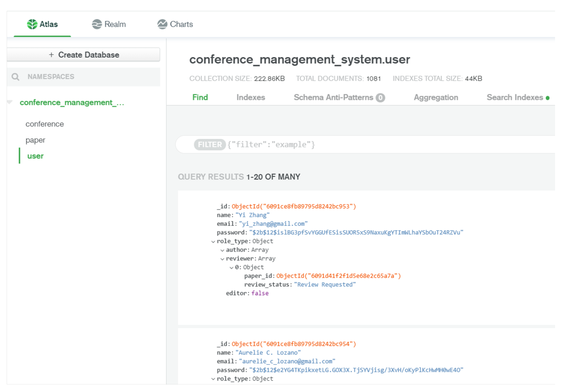The width and height of the screenshot is (564, 392).
Task: Switch to the Realm tab
Action: coord(109,24)
